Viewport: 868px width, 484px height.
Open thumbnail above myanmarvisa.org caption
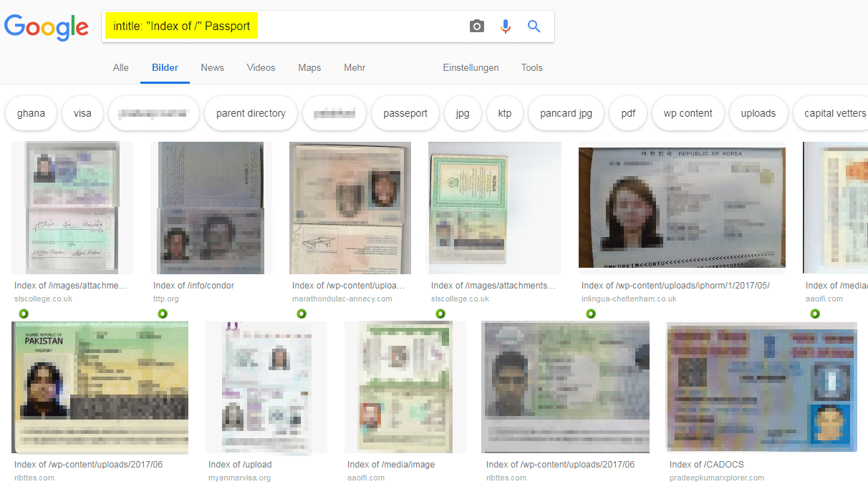click(x=266, y=387)
